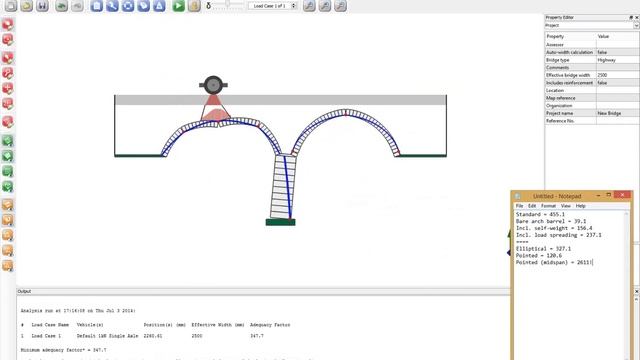Open the Help menu in Notepad
Viewport: 640px width, 360px height.
coord(580,206)
